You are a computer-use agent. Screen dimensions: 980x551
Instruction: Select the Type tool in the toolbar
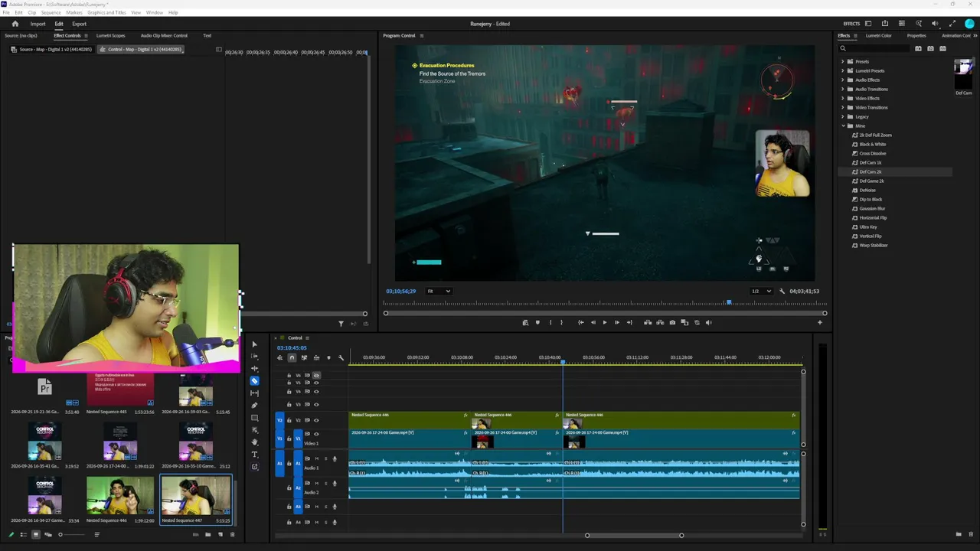(255, 455)
